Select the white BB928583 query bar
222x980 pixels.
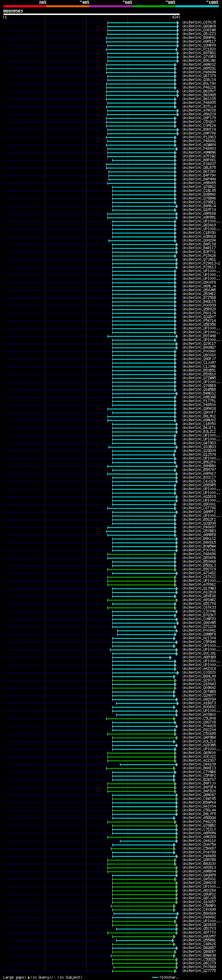coord(91,14)
